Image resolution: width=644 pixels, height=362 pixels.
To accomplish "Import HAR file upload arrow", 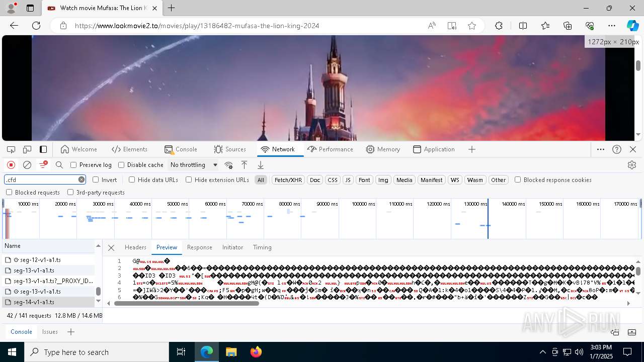I will 245,165.
